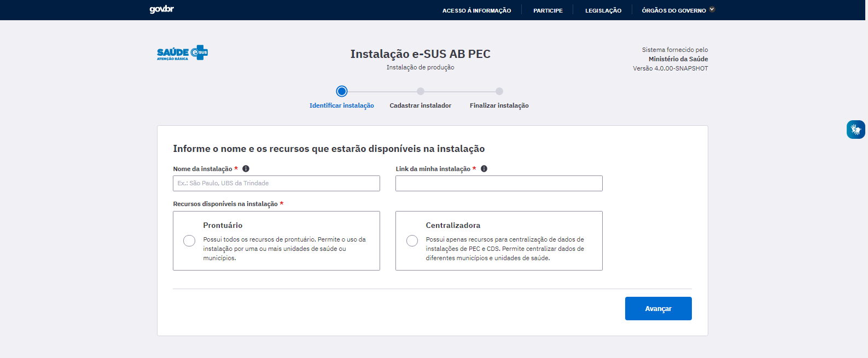Screen dimensions: 868x358
Task: Click Recursos disponíveis na instalação label
Action: click(x=225, y=204)
